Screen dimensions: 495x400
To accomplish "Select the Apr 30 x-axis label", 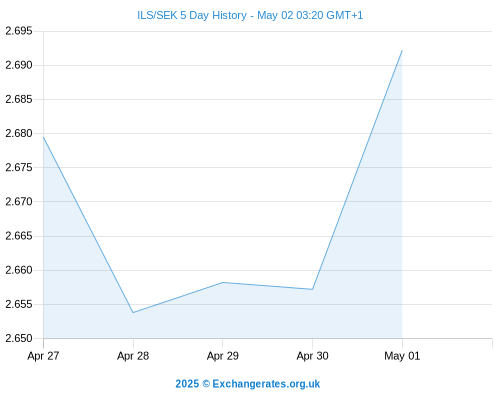I will pyautogui.click(x=312, y=356).
